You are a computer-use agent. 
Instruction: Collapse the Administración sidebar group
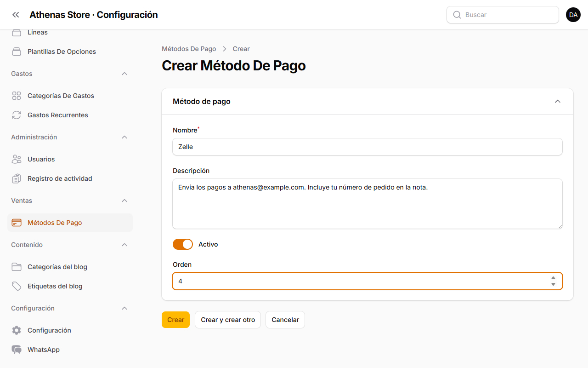tap(124, 137)
